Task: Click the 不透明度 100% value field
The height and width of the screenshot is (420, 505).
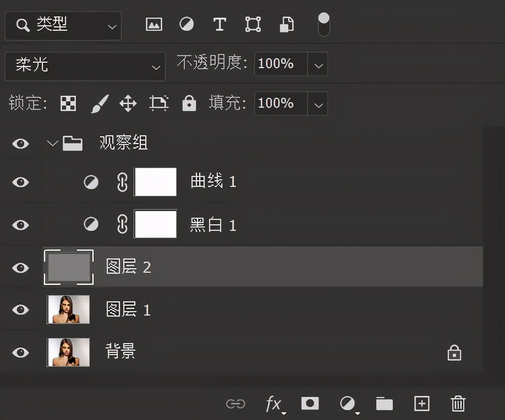Action: (281, 64)
